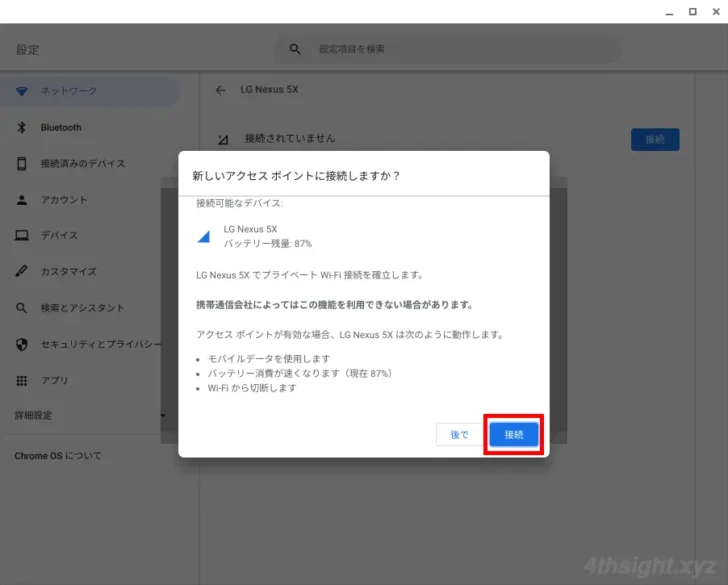Expand the 詳細設定 section
Viewport: 728px width, 585px height.
click(90, 415)
